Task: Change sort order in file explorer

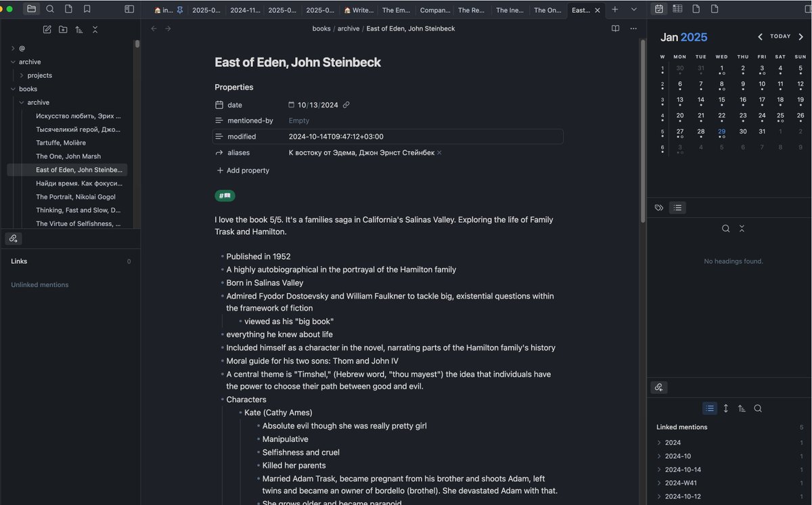Action: [x=79, y=29]
